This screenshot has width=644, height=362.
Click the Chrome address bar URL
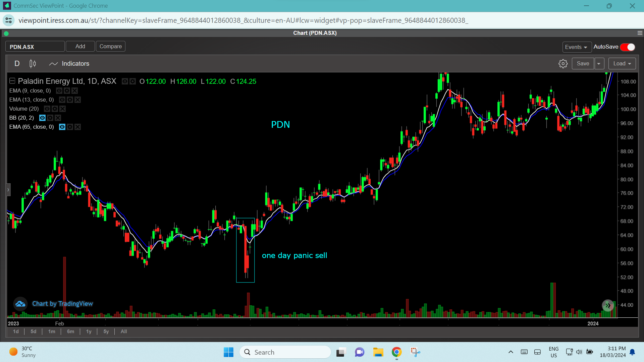click(x=243, y=20)
